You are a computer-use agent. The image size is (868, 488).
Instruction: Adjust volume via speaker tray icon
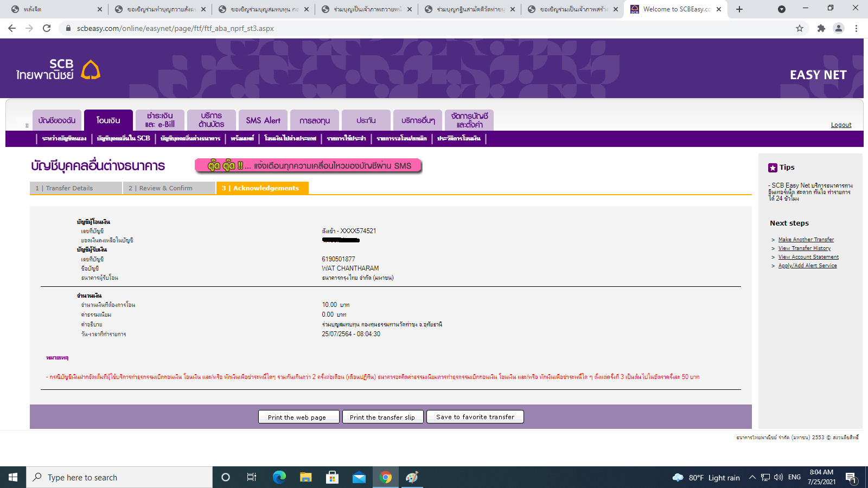pos(778,477)
